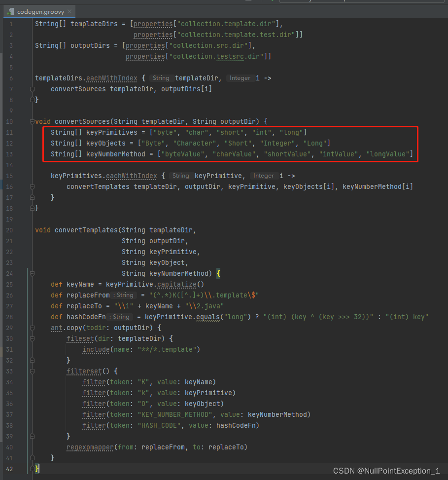The height and width of the screenshot is (480, 448).
Task: Click the fold end marker on line 8
Action: pyautogui.click(x=32, y=100)
